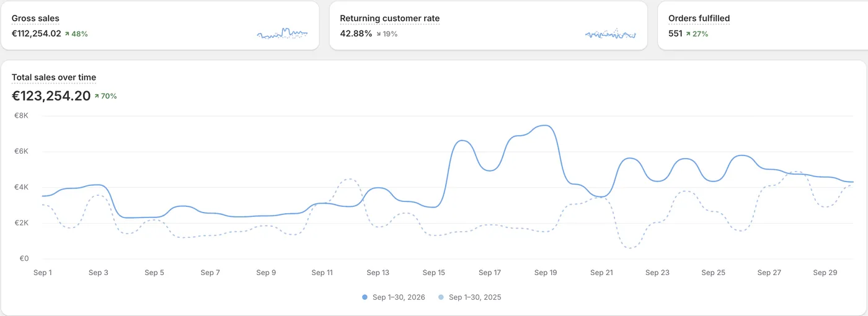Click the Sep 13 x-axis label
Viewport: 868px width, 316px height.
tap(378, 273)
